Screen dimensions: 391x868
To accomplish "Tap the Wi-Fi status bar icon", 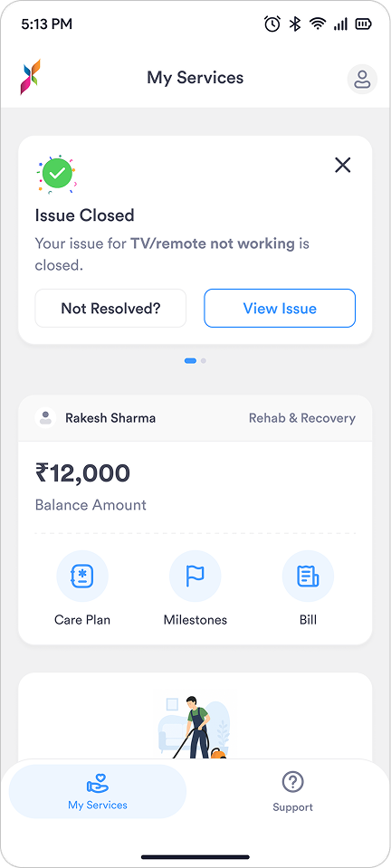I will pos(318,24).
